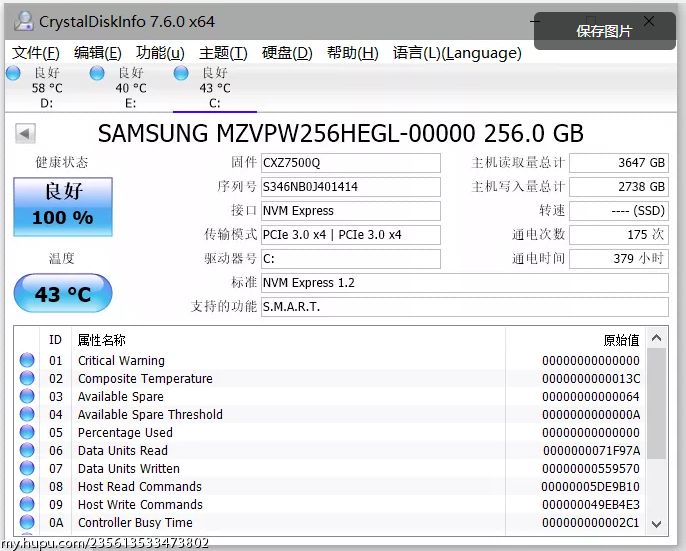Select the Composite Temperature attribute row
Viewport: 686px width, 551px height.
click(x=330, y=378)
